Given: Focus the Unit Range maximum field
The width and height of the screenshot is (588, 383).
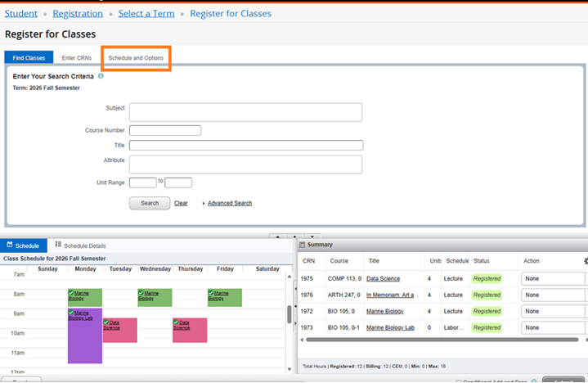Looking at the screenshot, I should (x=178, y=182).
